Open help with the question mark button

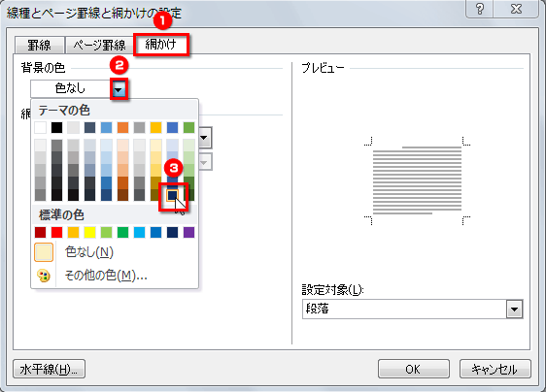[x=479, y=9]
